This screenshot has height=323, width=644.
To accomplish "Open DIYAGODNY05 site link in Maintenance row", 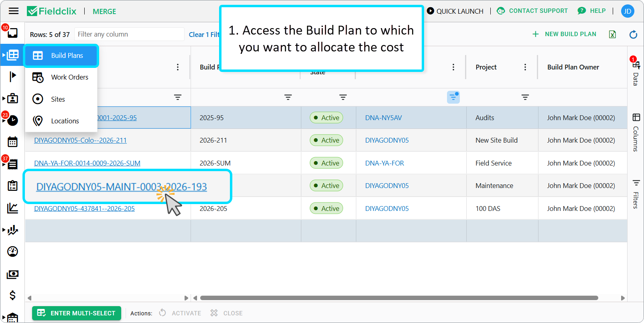I will tap(387, 186).
